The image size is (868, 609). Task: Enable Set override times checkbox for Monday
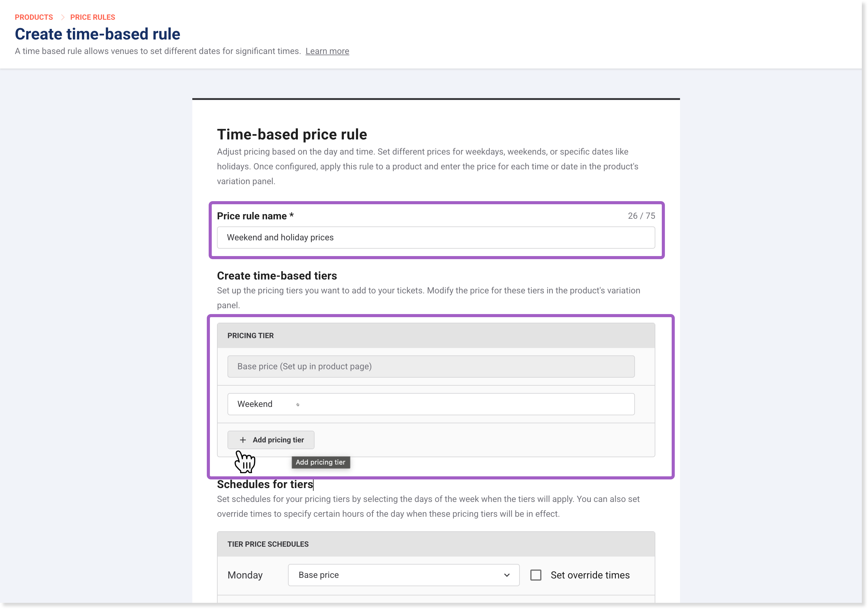pyautogui.click(x=535, y=575)
